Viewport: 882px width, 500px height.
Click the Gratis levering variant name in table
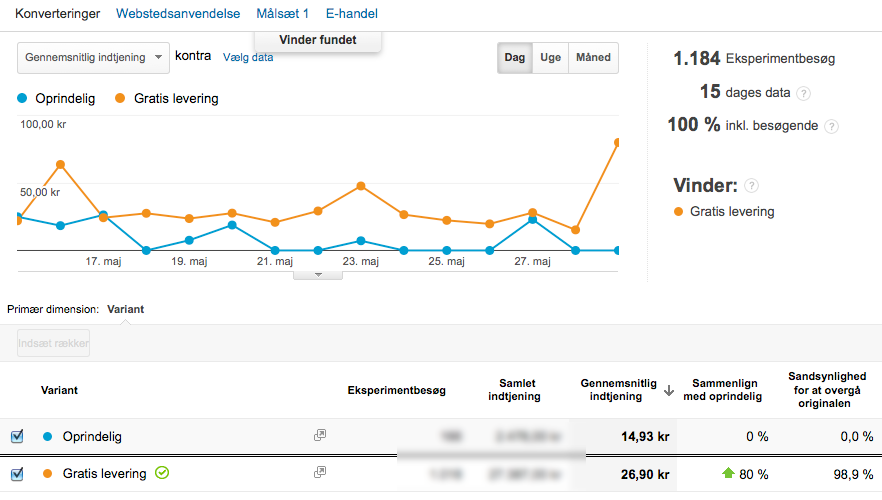click(x=105, y=474)
